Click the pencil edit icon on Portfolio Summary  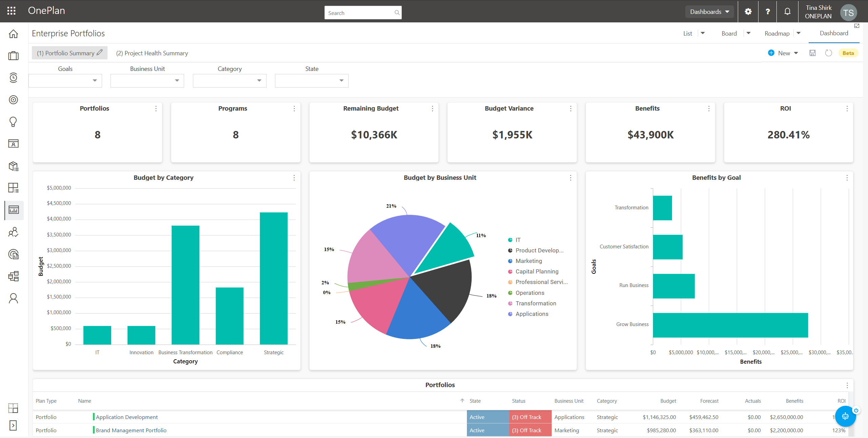(100, 53)
